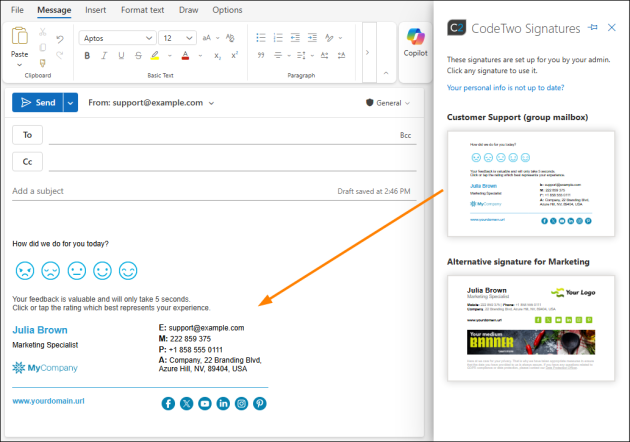
Task: Open Copilot from the ribbon
Action: tap(415, 42)
